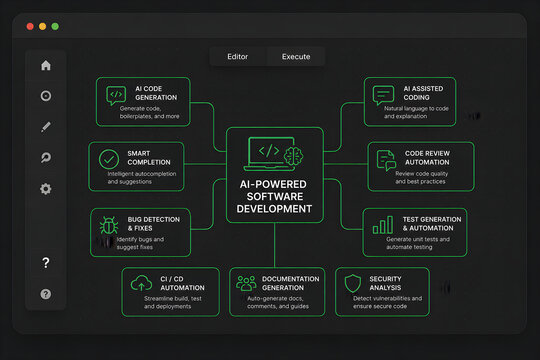
Task: Select the TEST GENERATION & AUTOMATION title
Action: click(x=432, y=224)
